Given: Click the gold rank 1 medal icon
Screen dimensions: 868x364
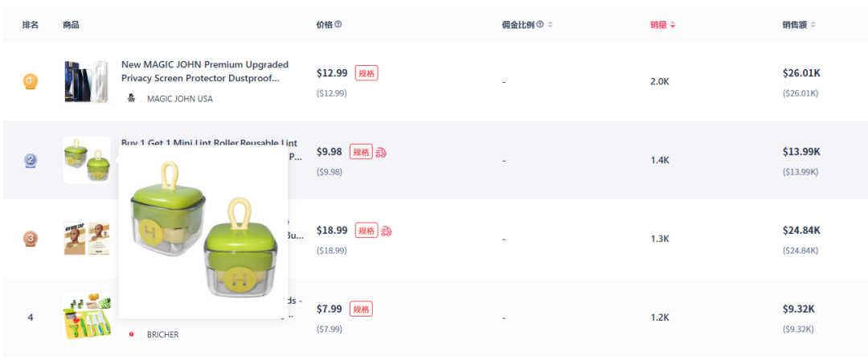Looking at the screenshot, I should click(31, 81).
